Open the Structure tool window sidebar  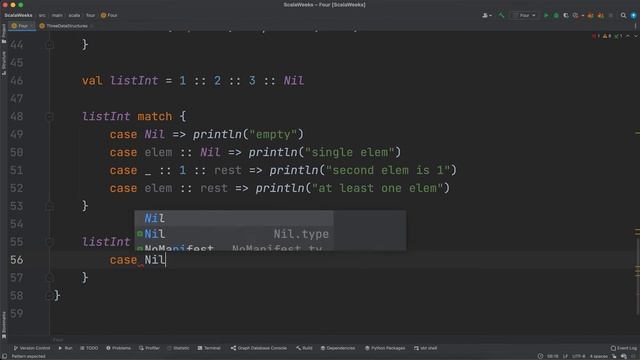pos(4,62)
